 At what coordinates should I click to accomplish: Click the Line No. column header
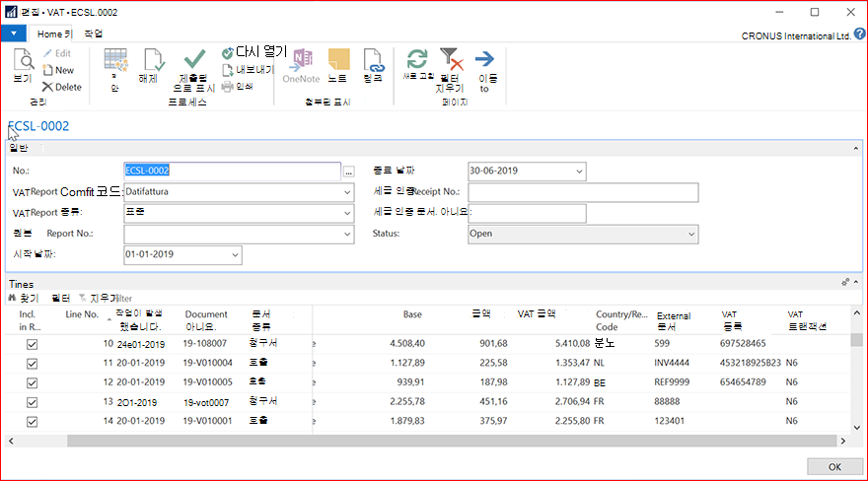point(82,314)
